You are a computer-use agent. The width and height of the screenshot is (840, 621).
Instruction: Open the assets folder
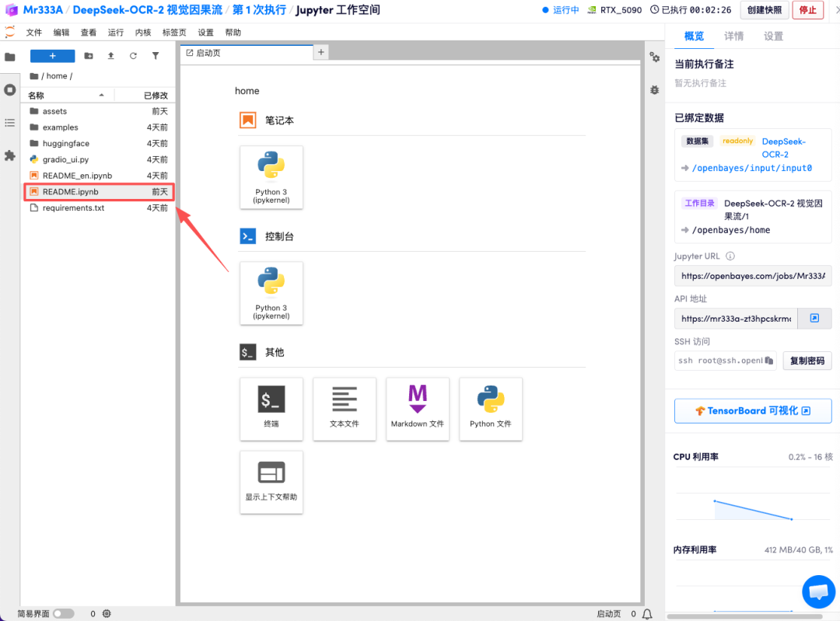[99, 111]
